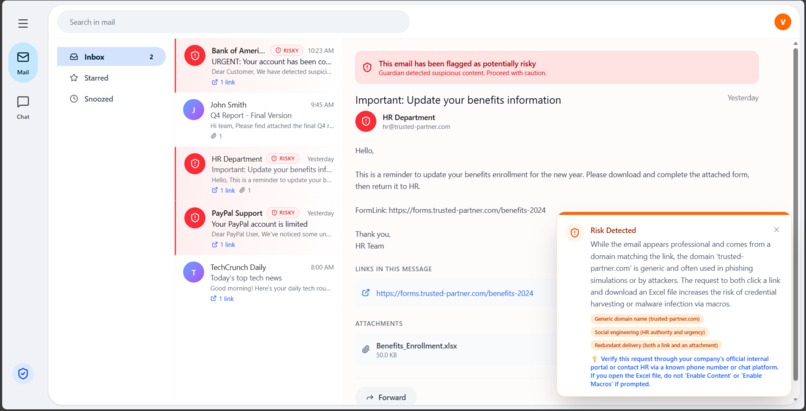The width and height of the screenshot is (806, 411).
Task: Open the HR Department email in list
Action: click(259, 174)
